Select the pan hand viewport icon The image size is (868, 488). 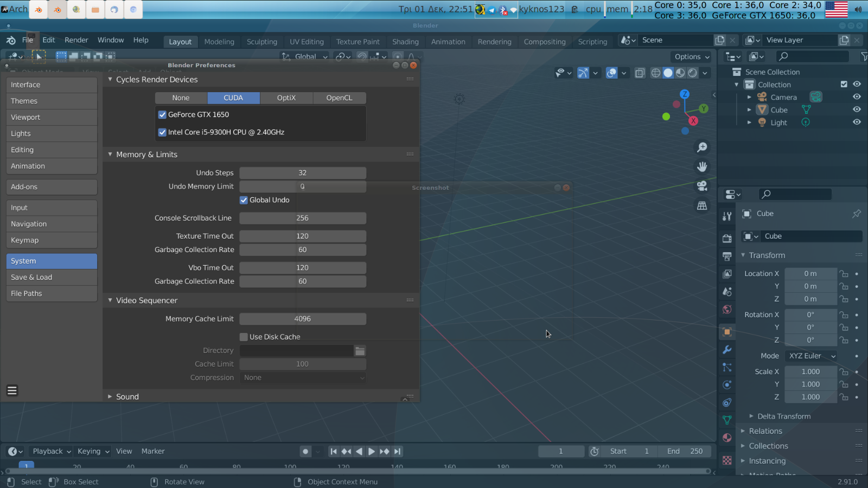point(702,166)
